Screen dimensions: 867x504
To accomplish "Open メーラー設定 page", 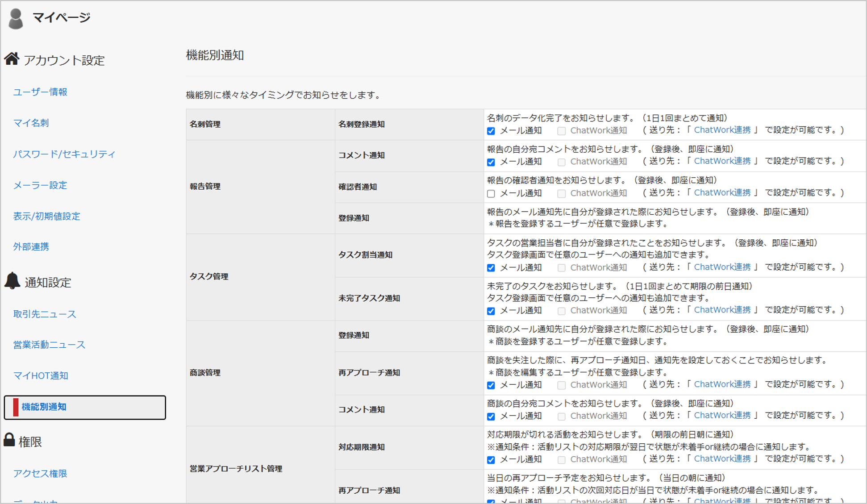I will (x=40, y=185).
